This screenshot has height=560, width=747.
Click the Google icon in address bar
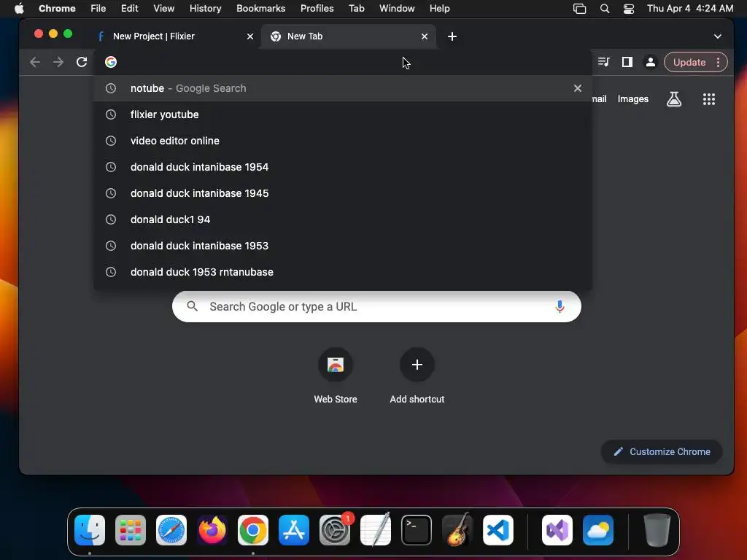click(x=111, y=63)
